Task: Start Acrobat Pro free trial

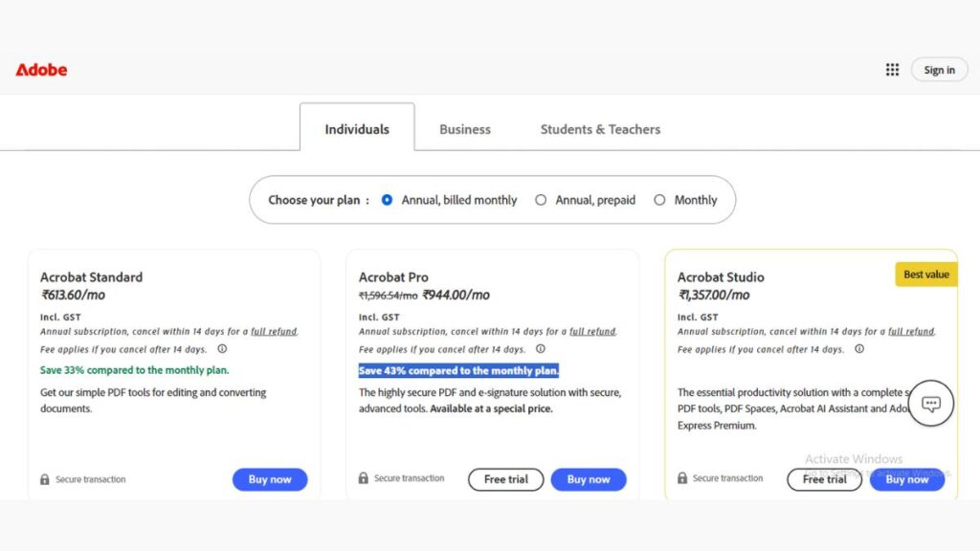Action: [x=505, y=479]
